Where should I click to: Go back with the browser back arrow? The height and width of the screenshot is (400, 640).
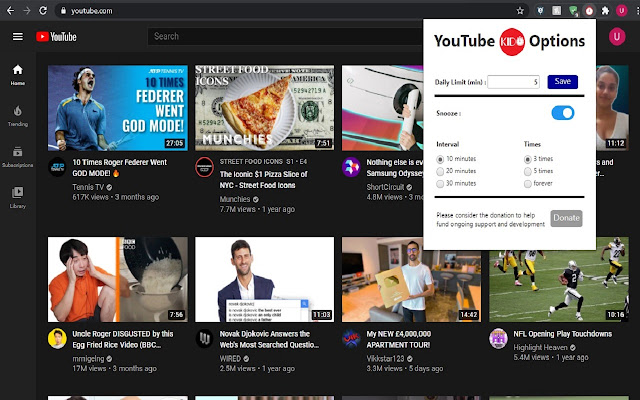coord(11,11)
